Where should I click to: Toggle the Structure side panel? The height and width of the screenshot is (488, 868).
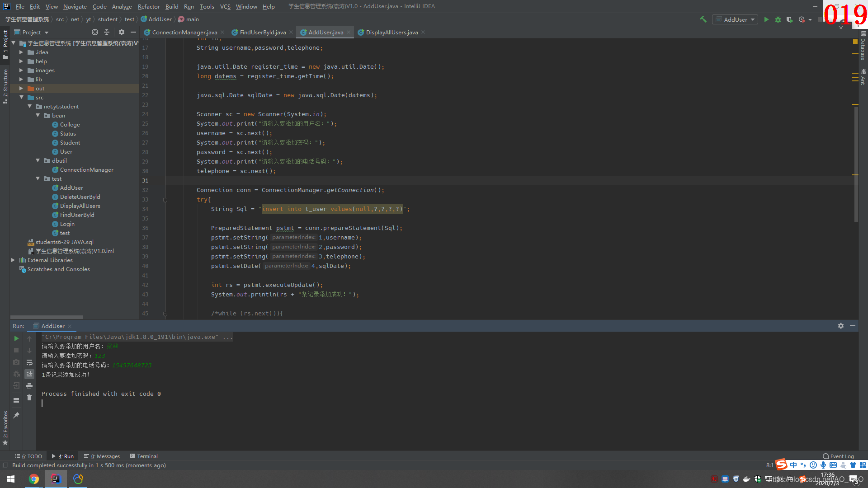(5, 86)
